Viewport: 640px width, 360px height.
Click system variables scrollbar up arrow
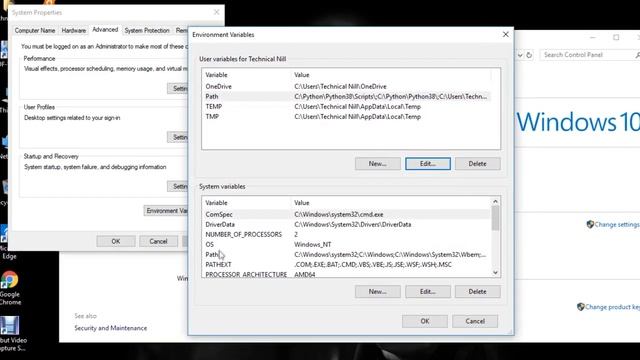(x=495, y=202)
